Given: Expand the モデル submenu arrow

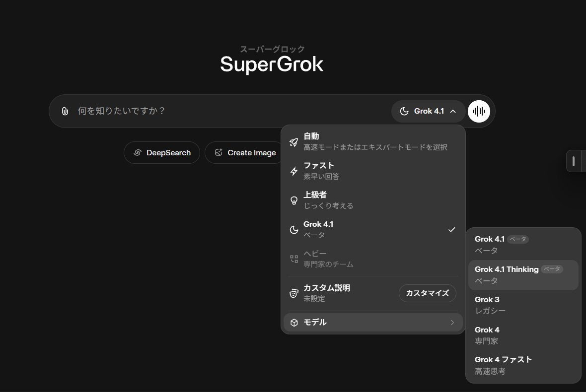Looking at the screenshot, I should 452,323.
